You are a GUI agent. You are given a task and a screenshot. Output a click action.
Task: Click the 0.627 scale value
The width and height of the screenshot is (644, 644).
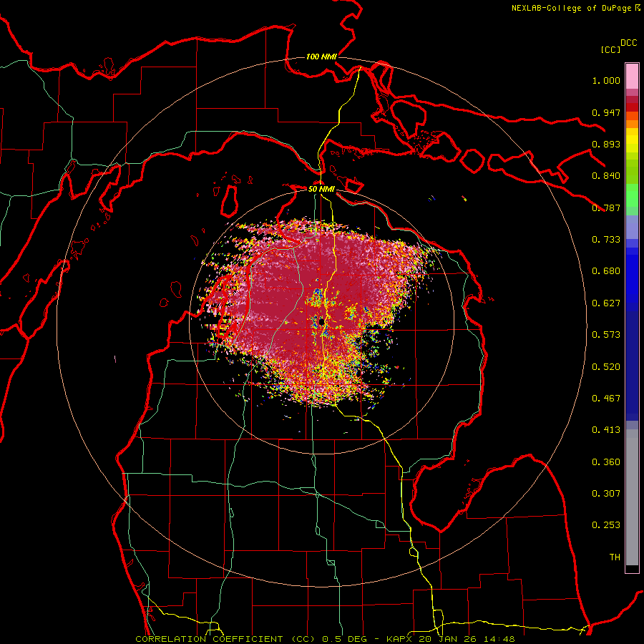tap(606, 303)
